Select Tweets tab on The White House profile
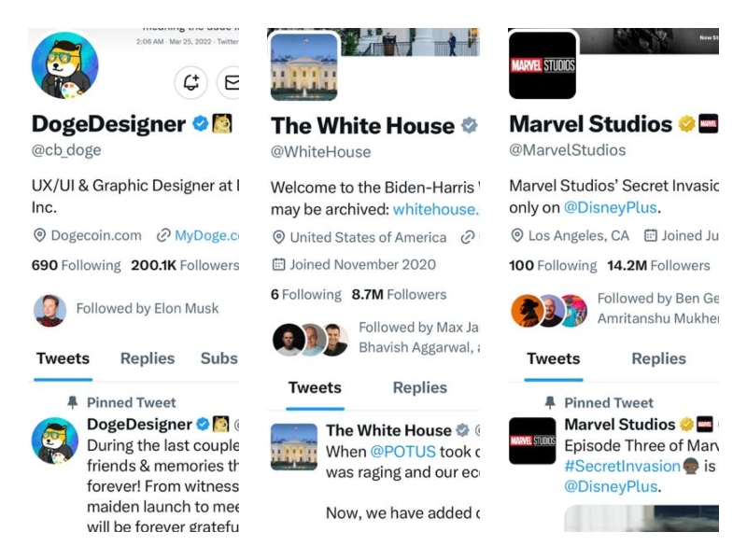 (314, 387)
